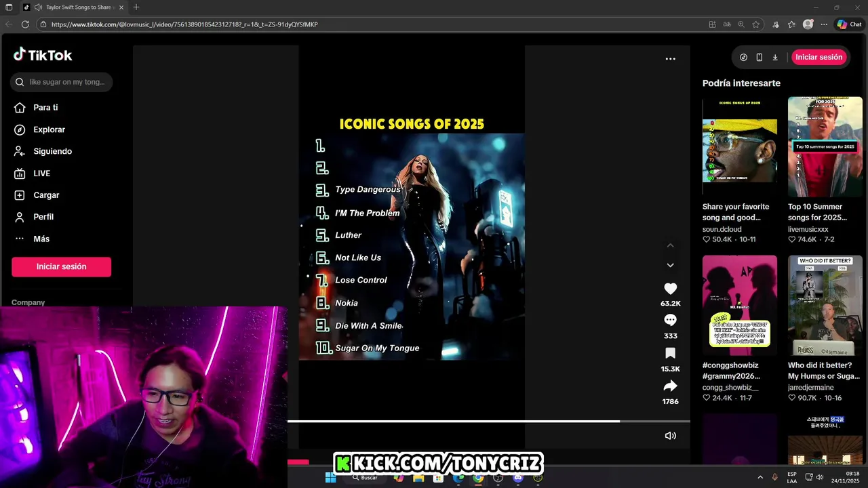Open the #conggshowbiz #grammy2026 video thumbnail
This screenshot has height=488, width=868.
tap(740, 305)
